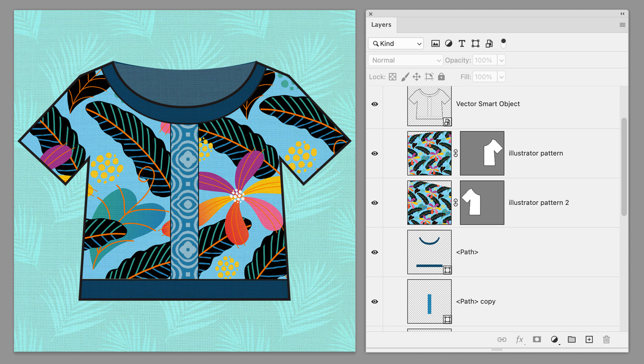Collapse the panel to icons

point(622,13)
